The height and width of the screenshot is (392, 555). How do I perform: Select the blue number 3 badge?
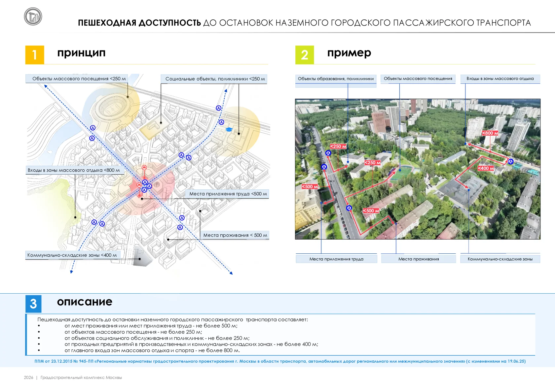click(33, 304)
